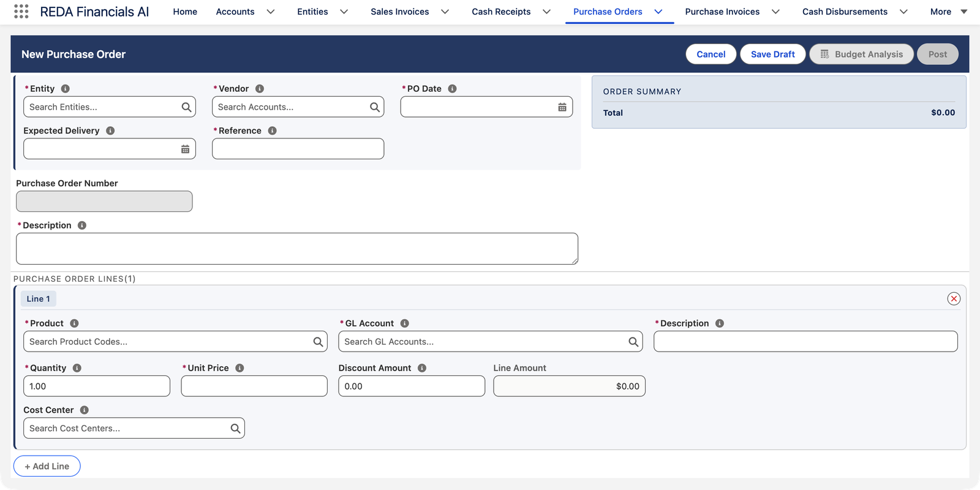Expand the Cash Disbursements menu chevron
The width and height of the screenshot is (980, 490).
pyautogui.click(x=903, y=12)
